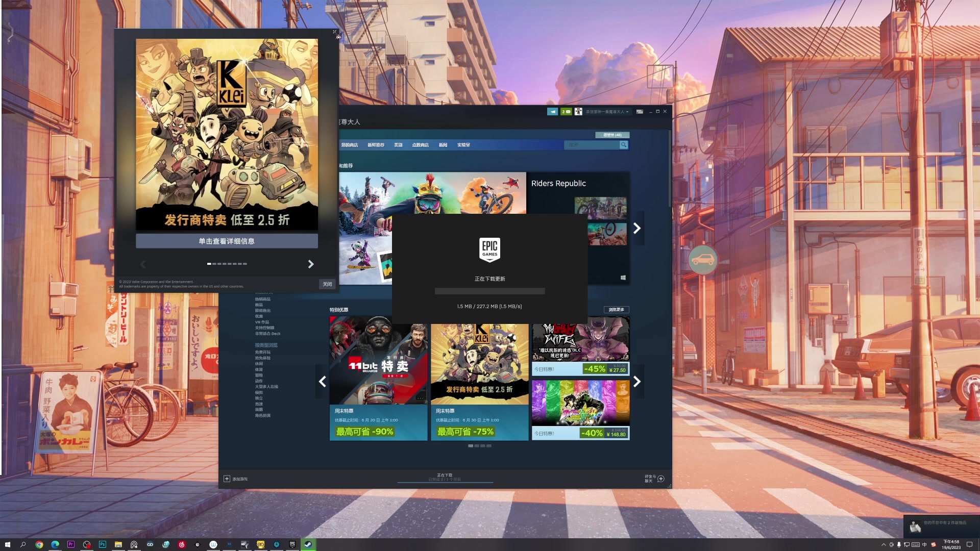Open the 角色扮演 category link

[x=263, y=415]
